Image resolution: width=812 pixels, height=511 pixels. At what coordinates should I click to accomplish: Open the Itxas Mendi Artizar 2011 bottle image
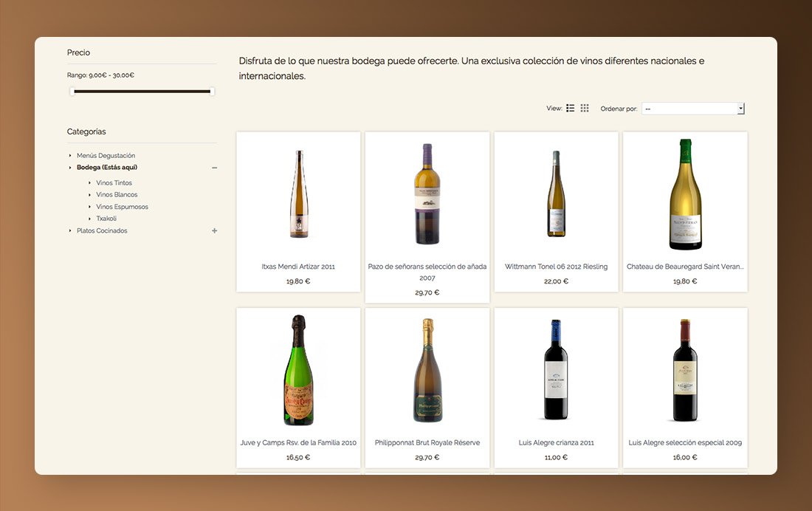pos(299,193)
